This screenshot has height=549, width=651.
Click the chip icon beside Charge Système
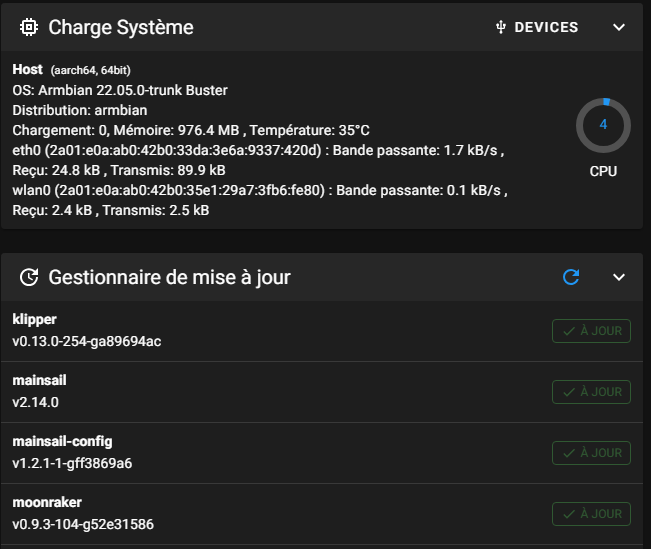point(30,27)
